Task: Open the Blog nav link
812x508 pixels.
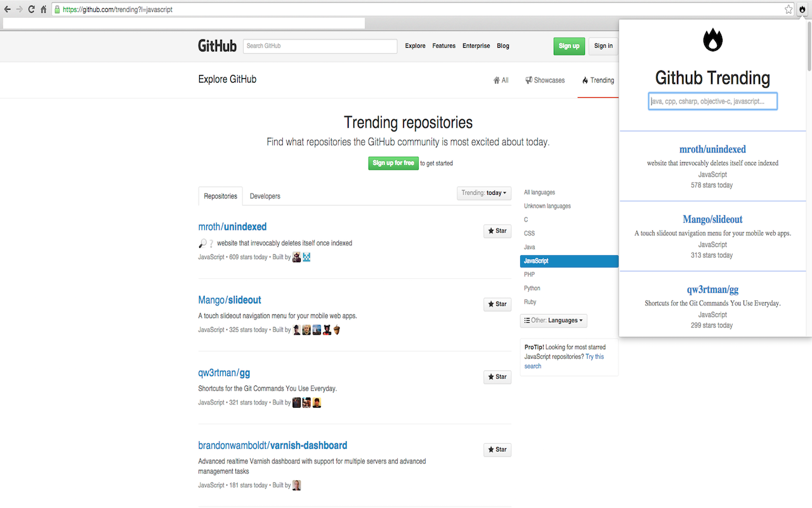Action: [x=503, y=46]
